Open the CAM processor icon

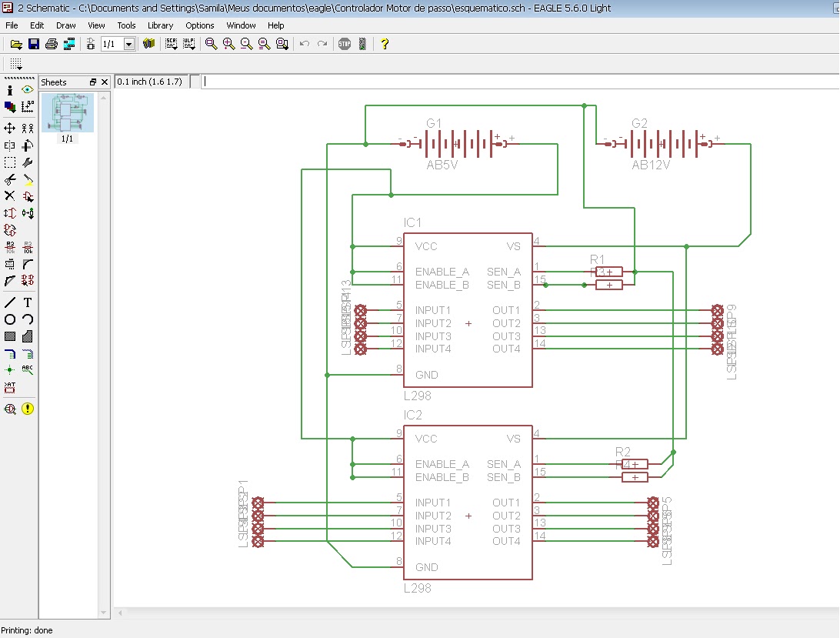click(69, 44)
